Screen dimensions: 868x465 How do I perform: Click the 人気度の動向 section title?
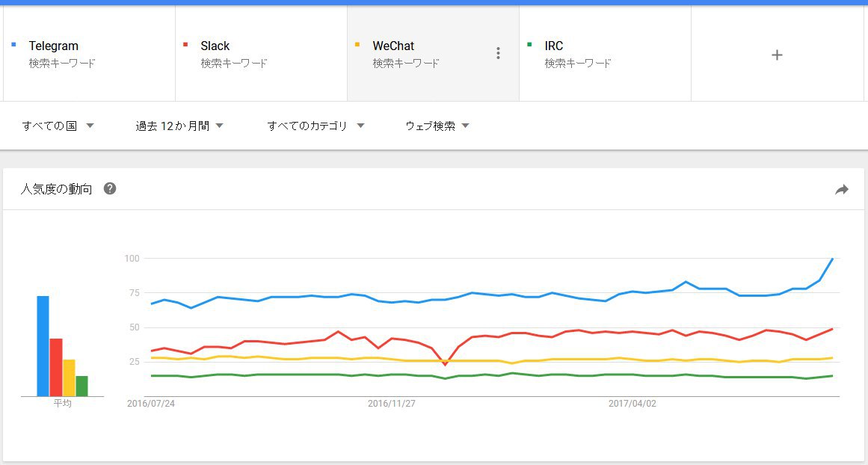click(x=57, y=189)
